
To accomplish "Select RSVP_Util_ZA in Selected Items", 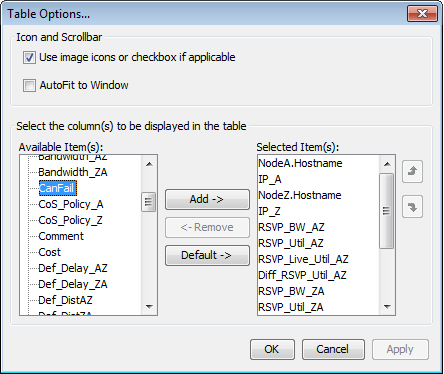I will click(291, 307).
